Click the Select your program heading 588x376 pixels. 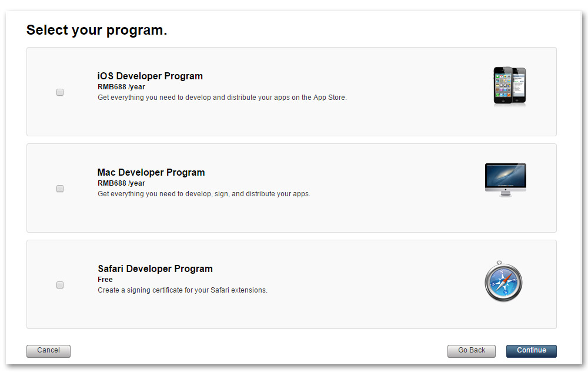point(97,30)
